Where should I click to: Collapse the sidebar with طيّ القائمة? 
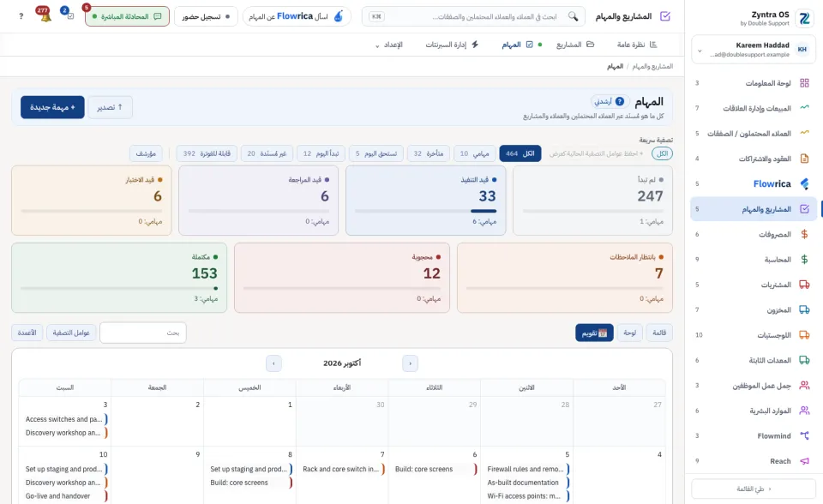coord(754,489)
